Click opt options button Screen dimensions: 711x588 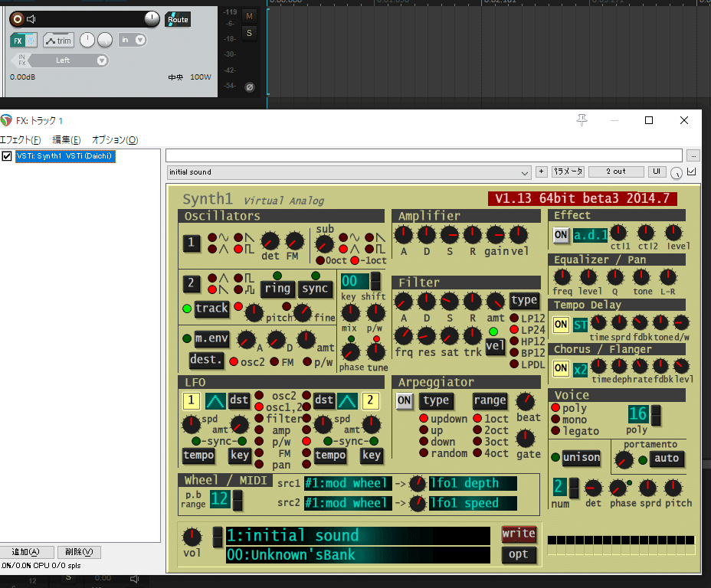point(519,555)
